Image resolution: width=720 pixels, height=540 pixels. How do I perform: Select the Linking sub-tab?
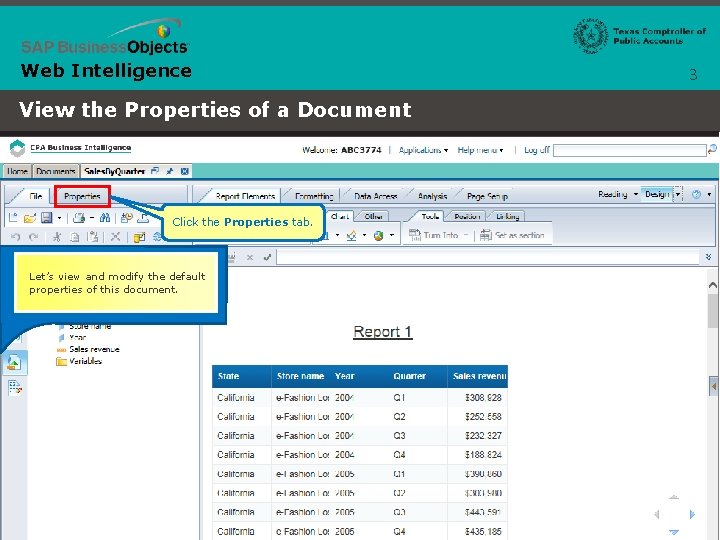(x=507, y=216)
